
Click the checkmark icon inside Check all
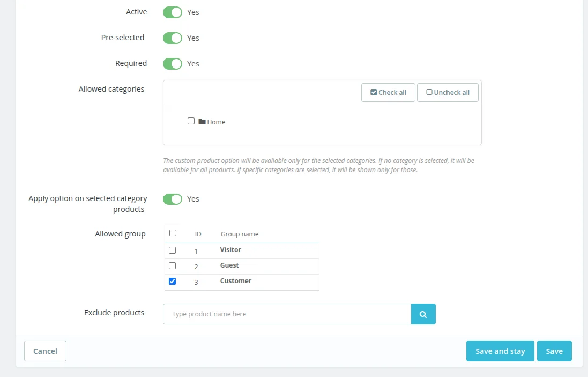(x=374, y=92)
